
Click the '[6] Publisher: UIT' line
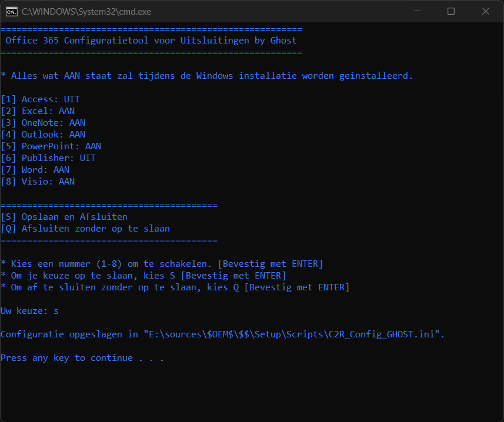[48, 158]
